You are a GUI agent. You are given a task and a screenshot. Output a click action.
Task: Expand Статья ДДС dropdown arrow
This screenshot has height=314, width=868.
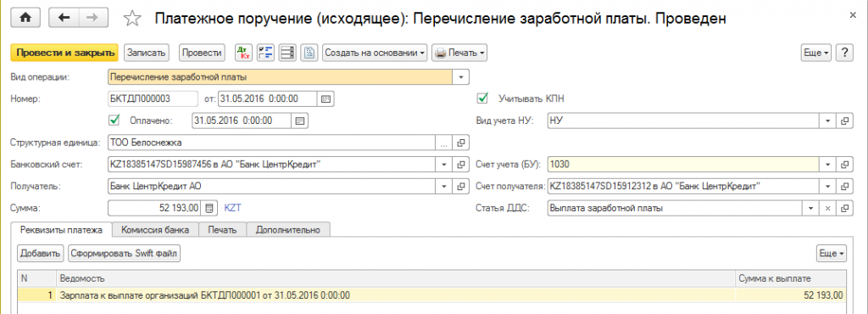click(811, 208)
